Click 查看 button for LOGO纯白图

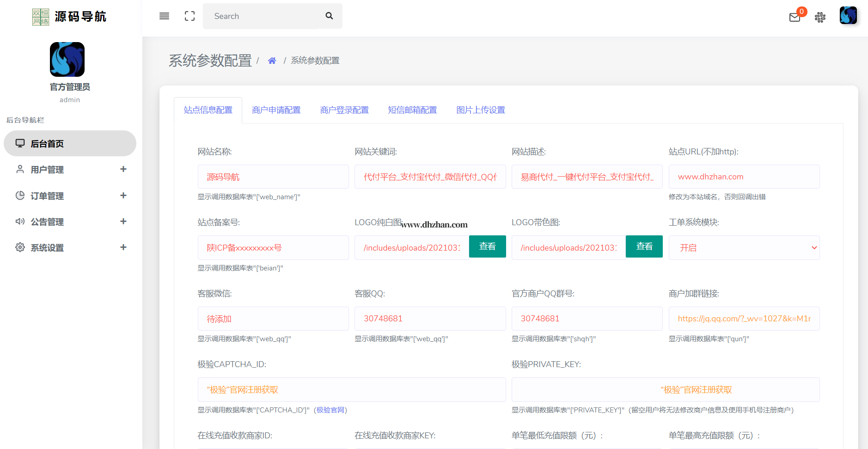coord(487,246)
